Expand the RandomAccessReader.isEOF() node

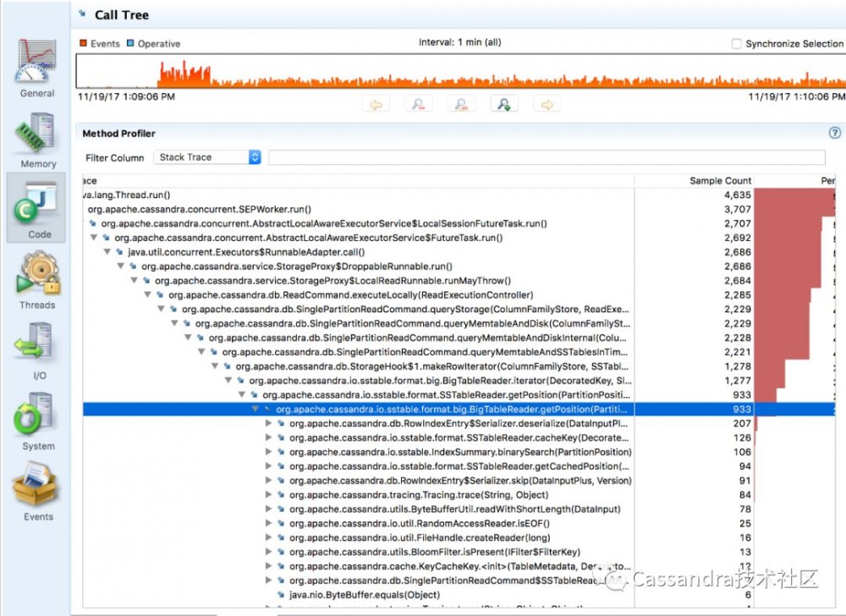269,523
